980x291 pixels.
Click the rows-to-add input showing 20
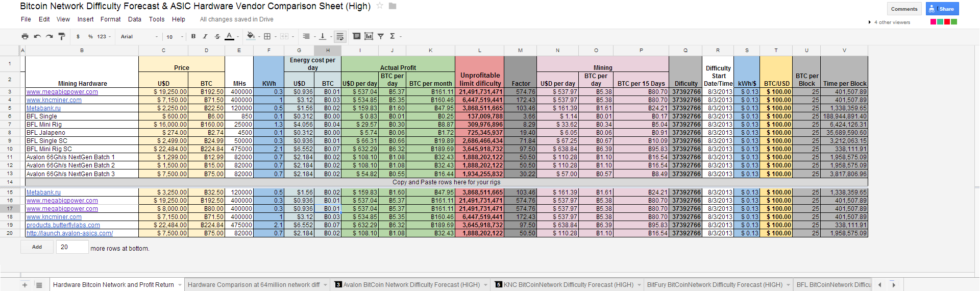(72, 247)
